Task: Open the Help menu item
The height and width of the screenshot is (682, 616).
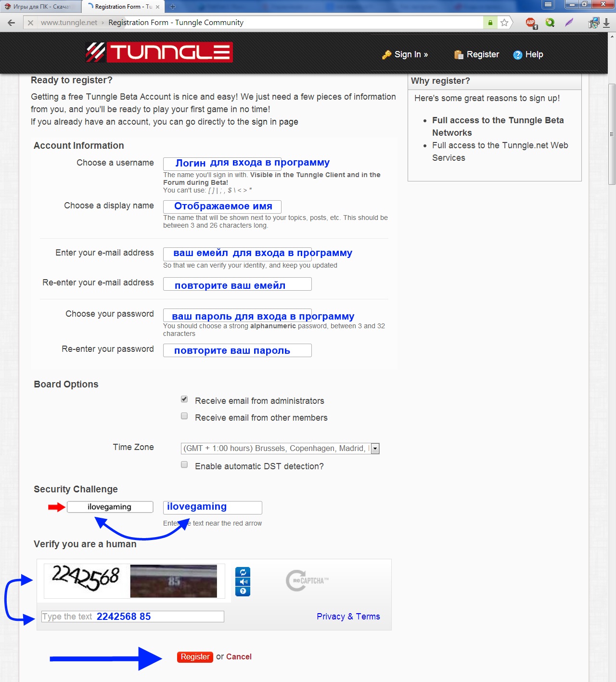Action: [528, 54]
